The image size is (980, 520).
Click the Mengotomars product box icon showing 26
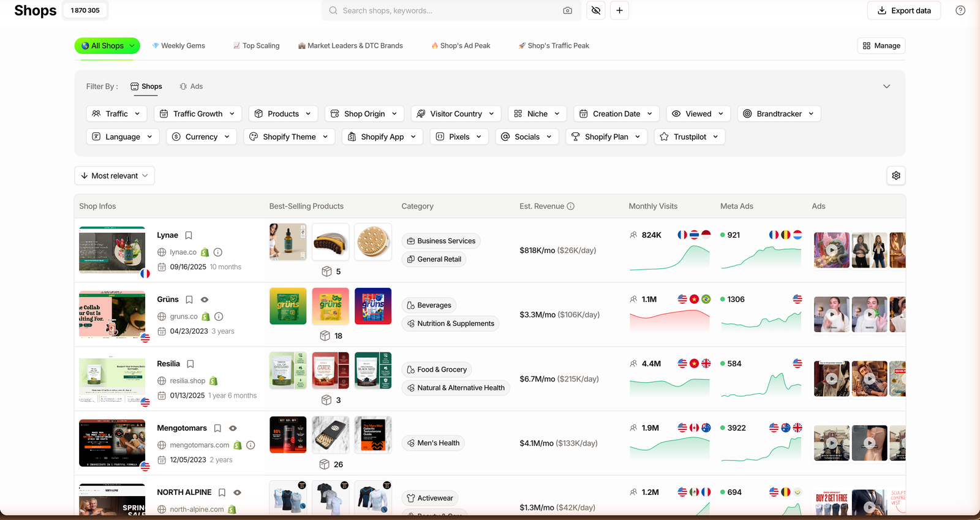click(325, 464)
